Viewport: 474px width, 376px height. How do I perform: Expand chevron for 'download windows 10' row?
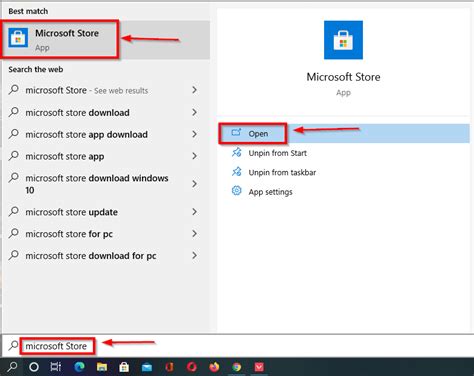[194, 184]
